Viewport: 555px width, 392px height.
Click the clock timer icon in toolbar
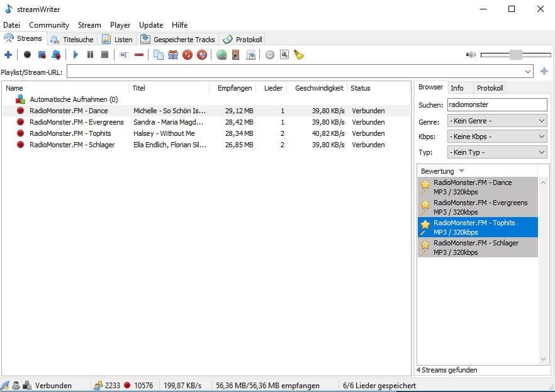(x=270, y=55)
